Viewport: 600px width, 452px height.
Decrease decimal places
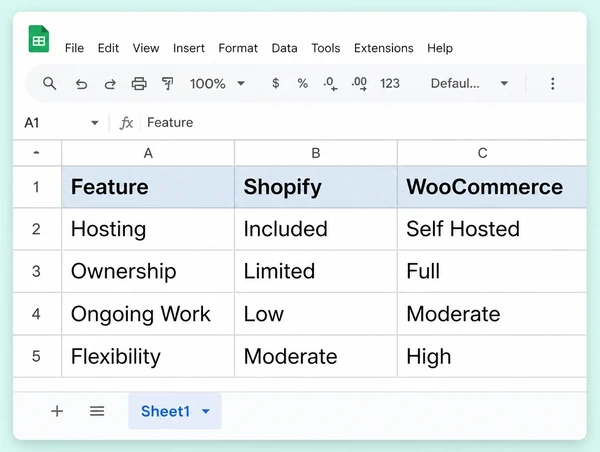tap(330, 83)
